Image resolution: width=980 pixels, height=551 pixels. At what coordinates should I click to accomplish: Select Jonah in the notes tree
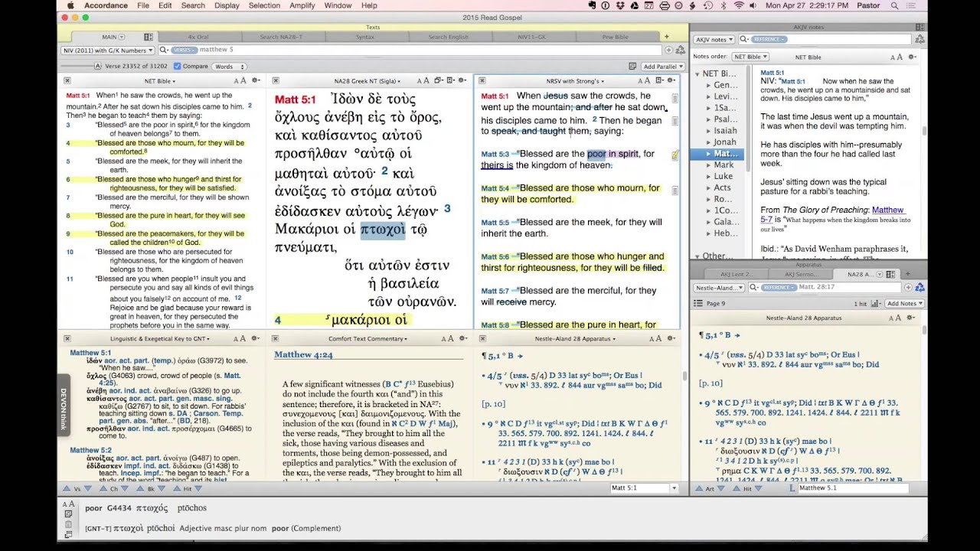(724, 142)
